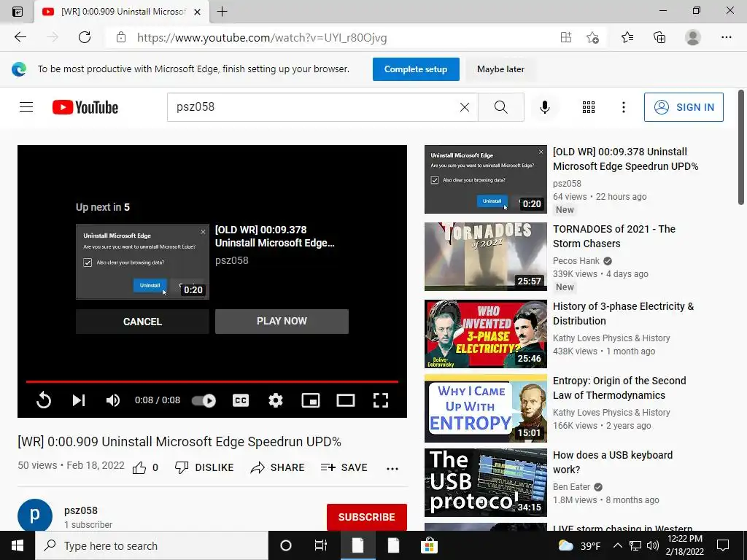Open more actions below the video
Screen dimensions: 747x560
tap(392, 469)
